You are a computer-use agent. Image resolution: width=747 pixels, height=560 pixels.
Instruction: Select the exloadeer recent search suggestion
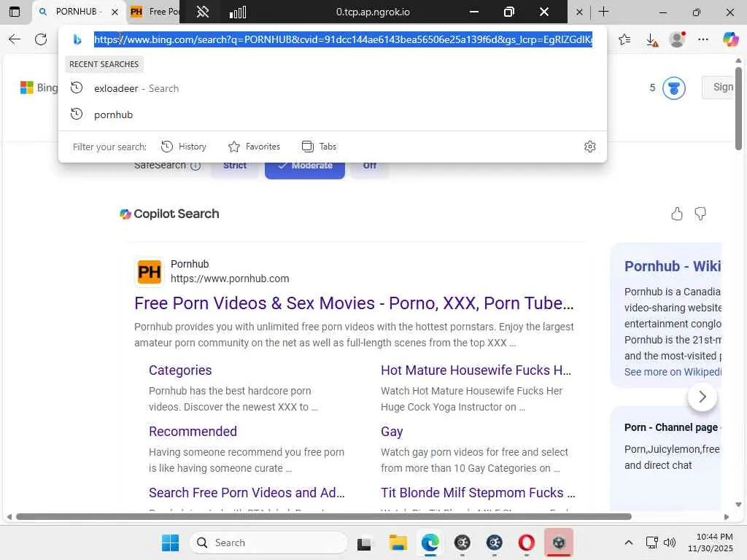click(333, 88)
